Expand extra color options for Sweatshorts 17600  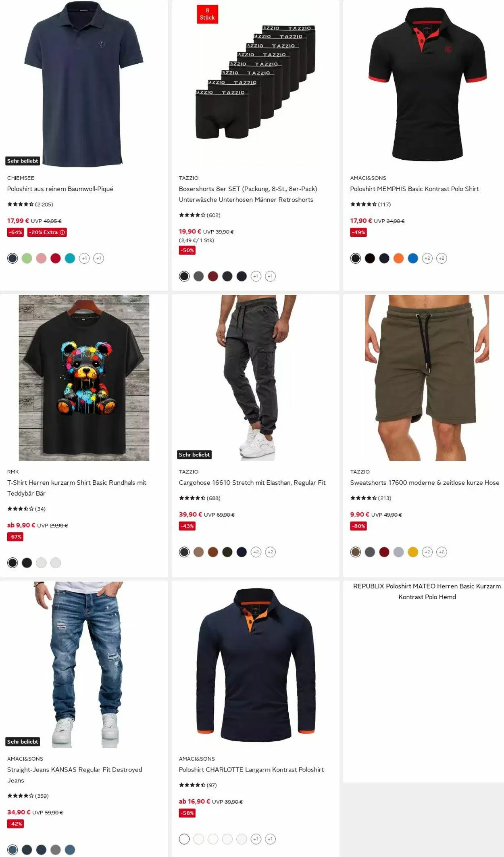pyautogui.click(x=427, y=552)
